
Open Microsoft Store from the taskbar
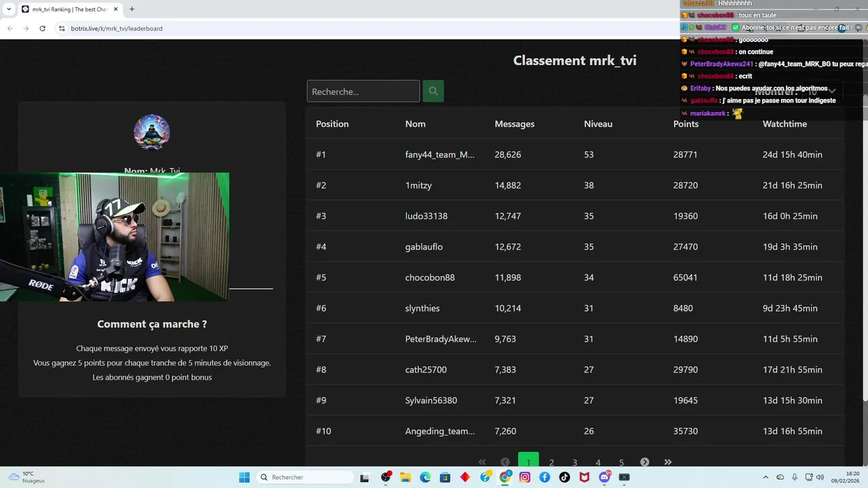pos(445,477)
